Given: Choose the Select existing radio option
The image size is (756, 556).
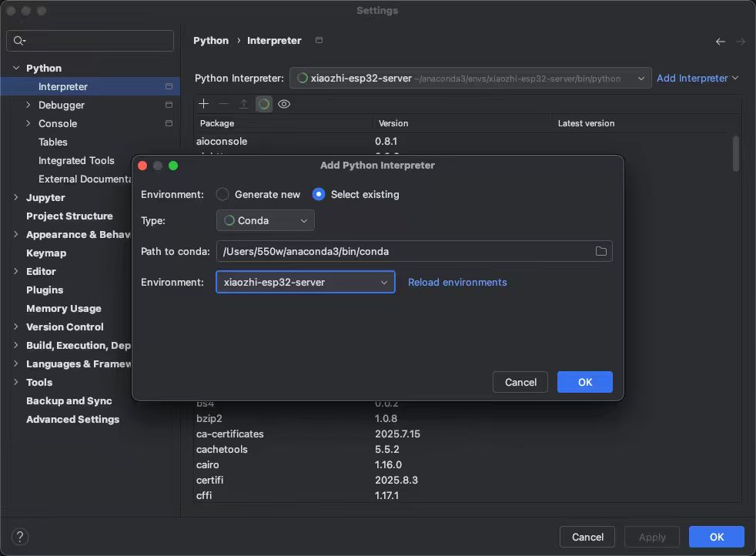Looking at the screenshot, I should coord(319,194).
